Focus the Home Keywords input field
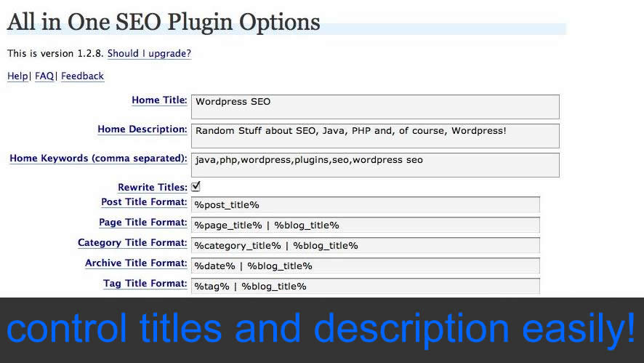The image size is (644, 363). tap(375, 164)
